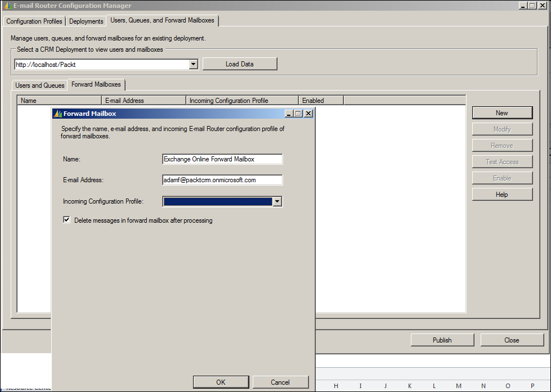Switch to the Users and Queues sub-tab

coord(40,85)
